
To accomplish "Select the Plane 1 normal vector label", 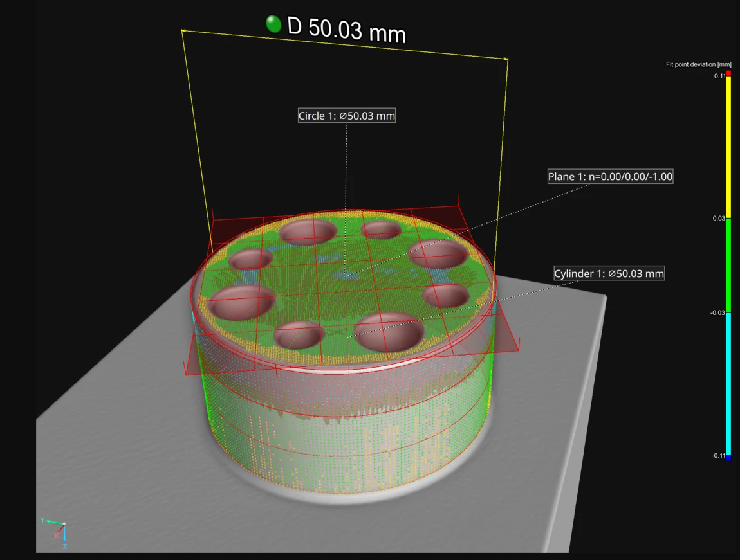I will pyautogui.click(x=610, y=176).
